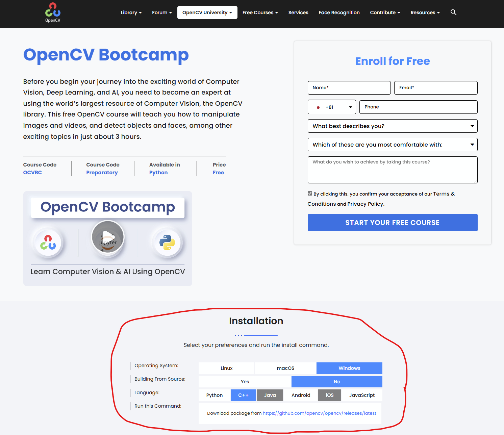Expand the Resources menu

click(x=425, y=12)
